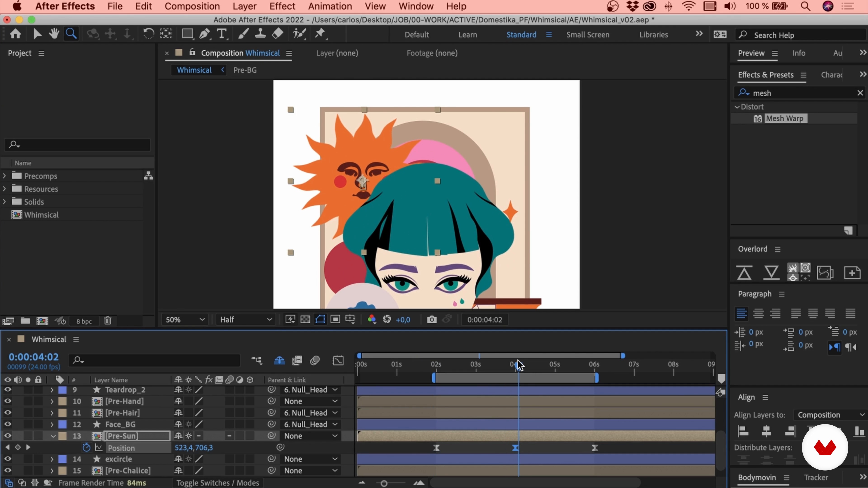Switch to the Info panel tab
This screenshot has width=868, height=488.
(x=799, y=53)
